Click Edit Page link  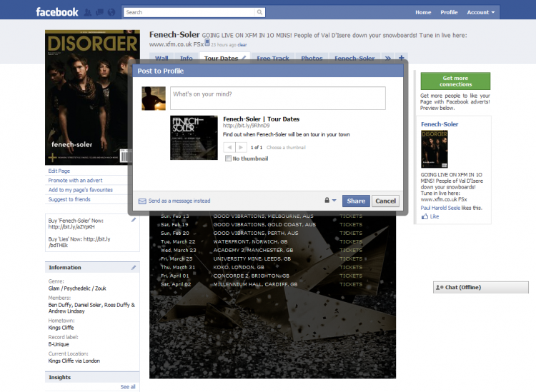tap(59, 171)
